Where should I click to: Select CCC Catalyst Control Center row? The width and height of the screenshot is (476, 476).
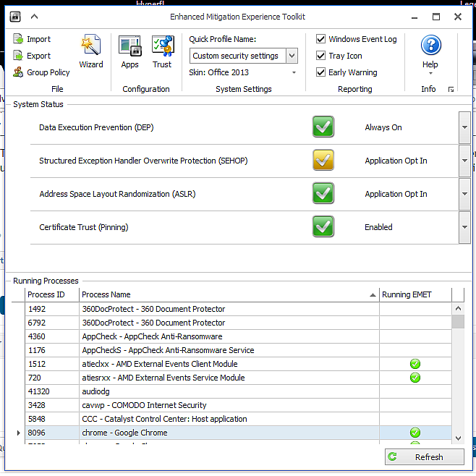click(x=238, y=419)
